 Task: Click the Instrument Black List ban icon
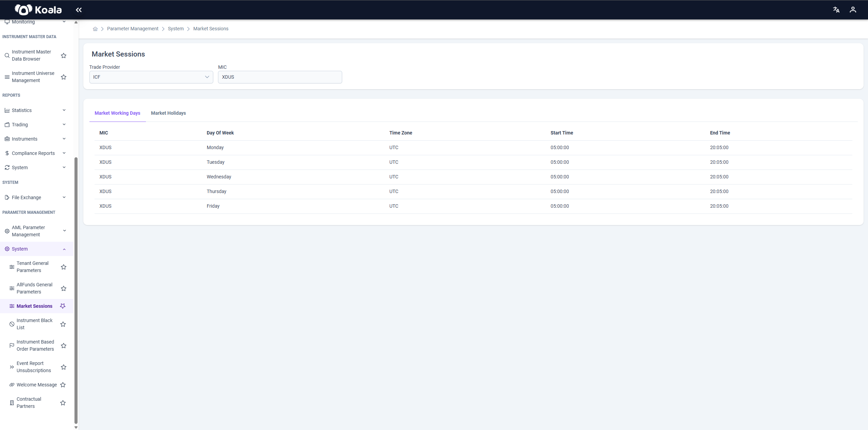pos(12,324)
